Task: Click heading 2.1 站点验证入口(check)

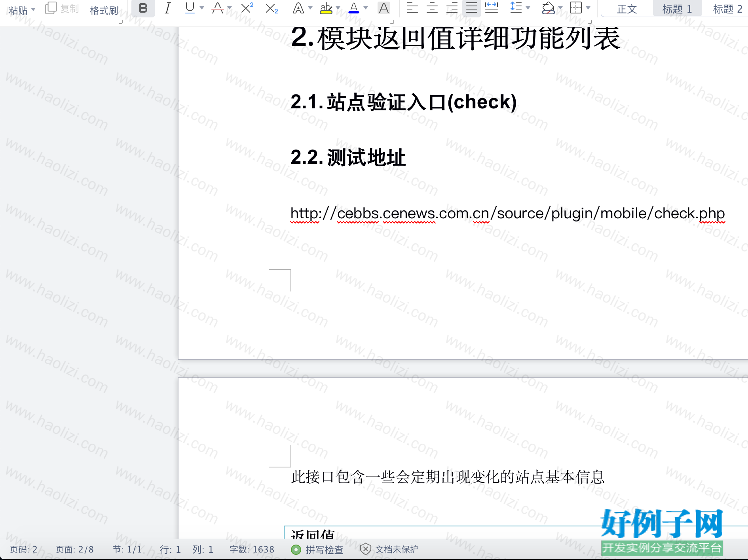Action: pyautogui.click(x=404, y=102)
